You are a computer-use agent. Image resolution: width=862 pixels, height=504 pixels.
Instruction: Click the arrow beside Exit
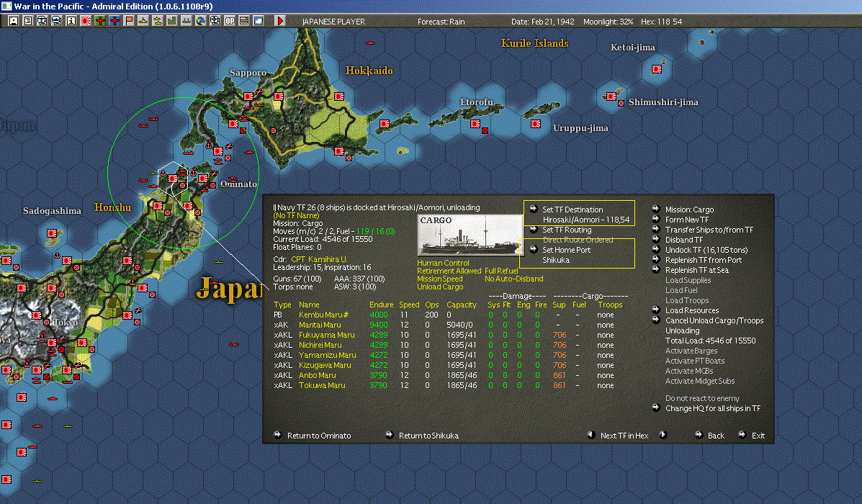742,435
